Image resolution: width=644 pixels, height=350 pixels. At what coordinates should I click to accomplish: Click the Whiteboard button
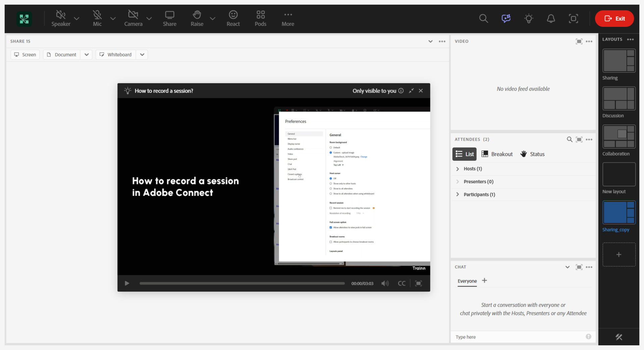116,54
